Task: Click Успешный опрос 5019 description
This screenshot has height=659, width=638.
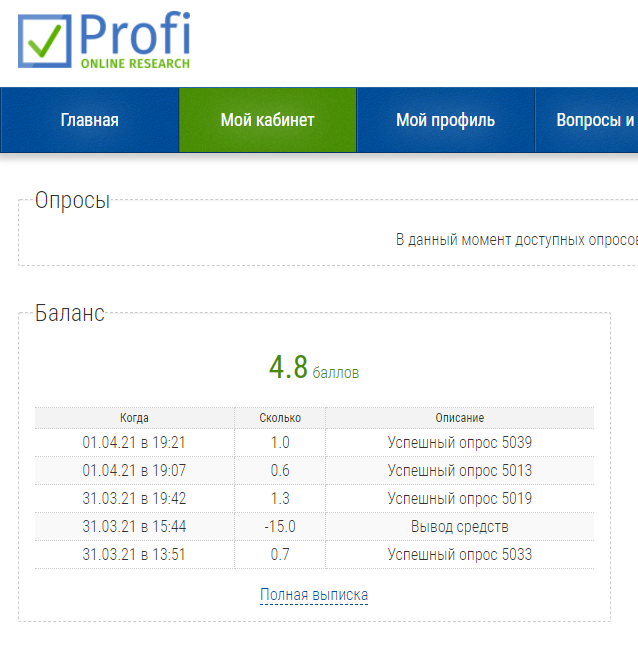Action: click(x=460, y=498)
